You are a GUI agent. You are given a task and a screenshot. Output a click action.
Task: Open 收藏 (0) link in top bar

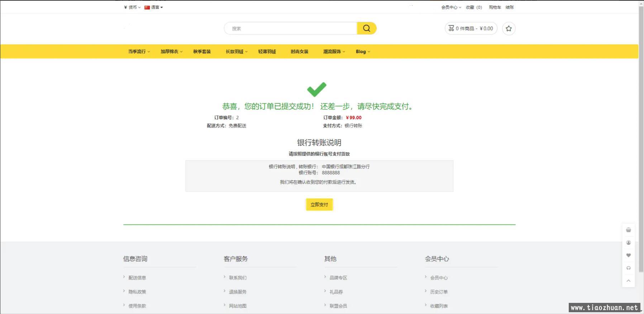pos(474,7)
